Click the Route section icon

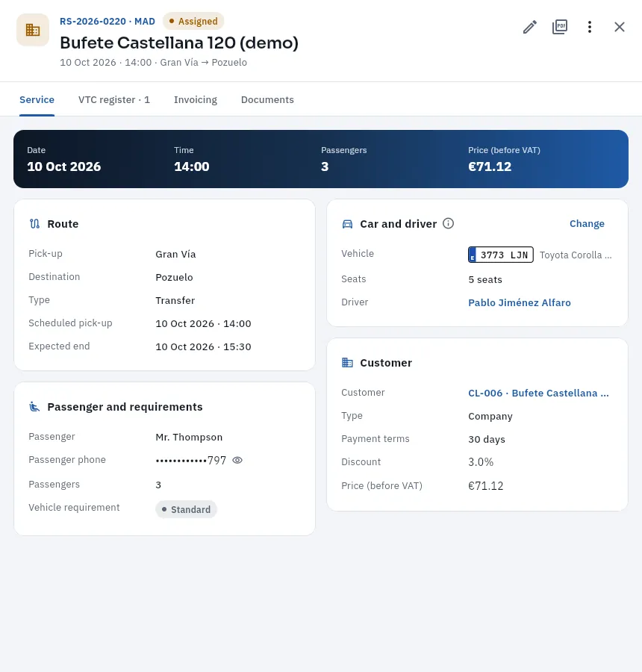click(35, 224)
